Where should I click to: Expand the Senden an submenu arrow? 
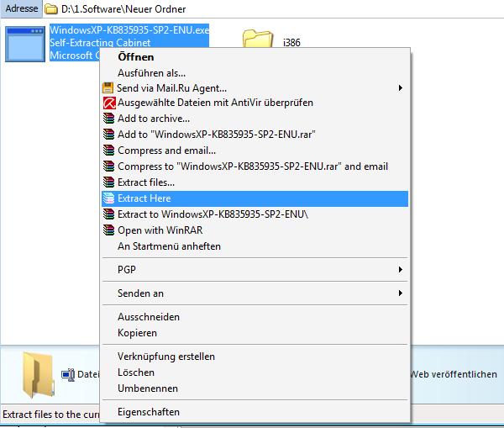(400, 293)
